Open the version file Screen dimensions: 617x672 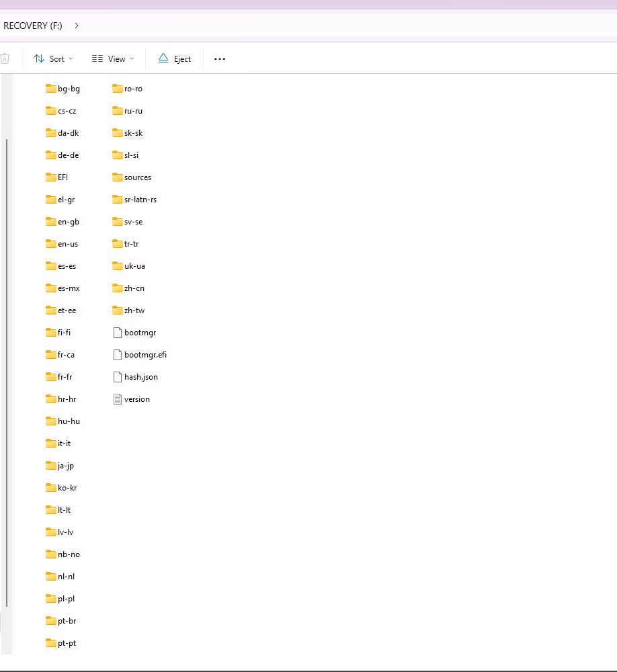click(x=136, y=398)
